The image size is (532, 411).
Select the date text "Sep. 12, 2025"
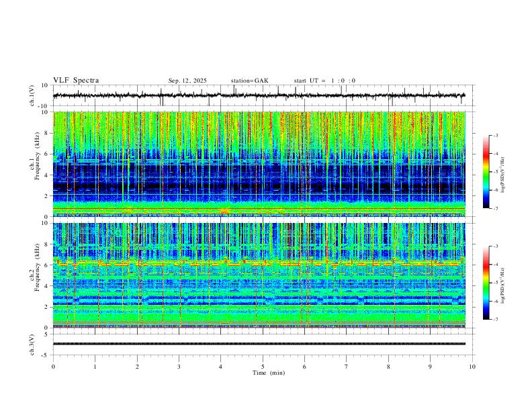point(187,81)
